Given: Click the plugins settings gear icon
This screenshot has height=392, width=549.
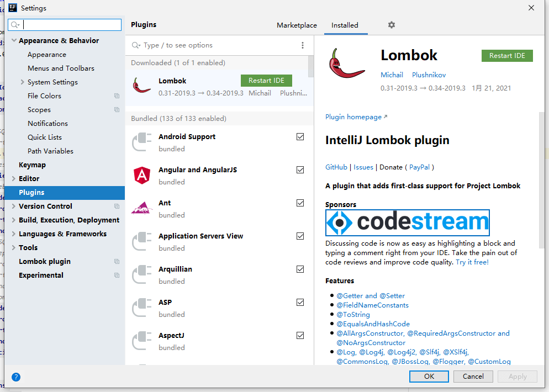Looking at the screenshot, I should click(x=392, y=25).
